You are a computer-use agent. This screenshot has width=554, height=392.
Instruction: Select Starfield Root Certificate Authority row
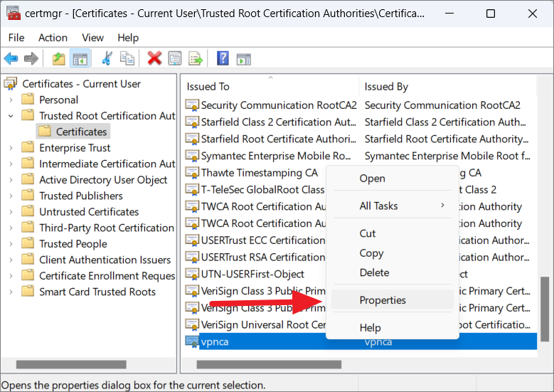[x=361, y=139]
